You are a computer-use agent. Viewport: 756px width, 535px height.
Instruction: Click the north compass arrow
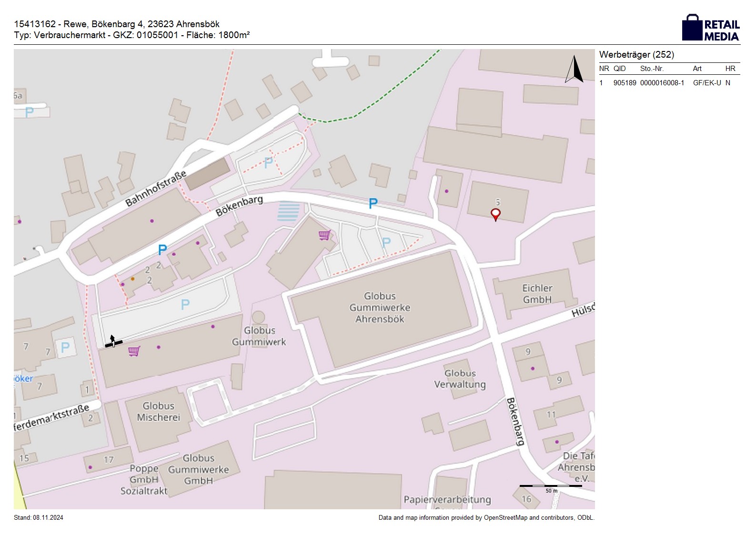point(575,70)
